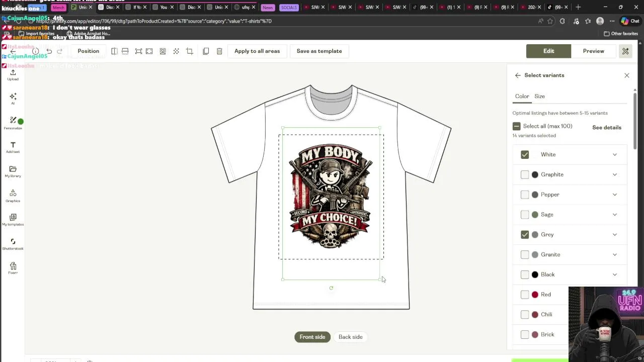Viewport: 644px width, 362px height.
Task: Select the Add text tool
Action: tap(13, 147)
